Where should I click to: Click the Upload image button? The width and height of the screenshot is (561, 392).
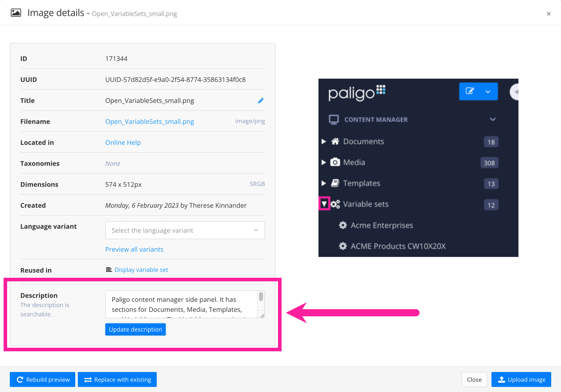click(x=521, y=380)
